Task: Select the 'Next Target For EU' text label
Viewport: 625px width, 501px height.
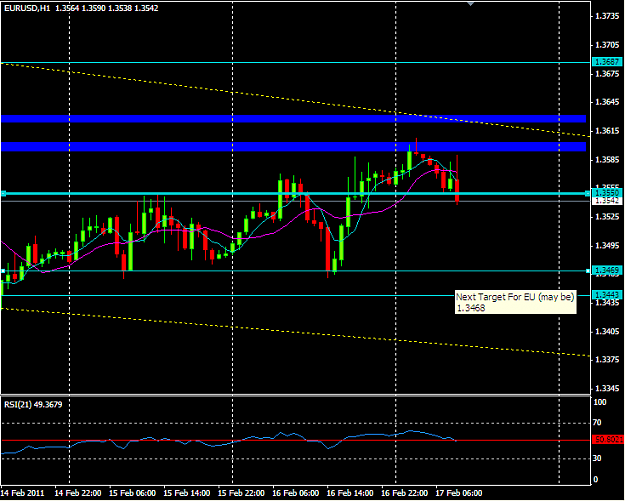Action: tap(515, 302)
